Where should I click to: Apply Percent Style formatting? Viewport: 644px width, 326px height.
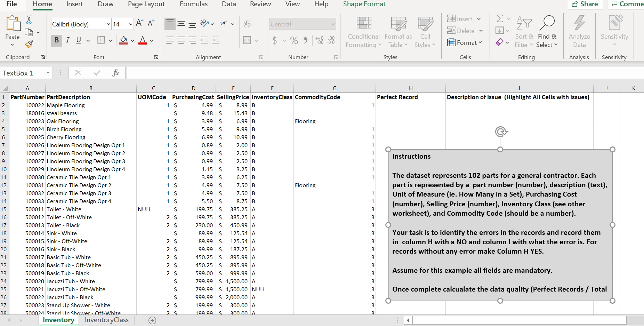[294, 40]
